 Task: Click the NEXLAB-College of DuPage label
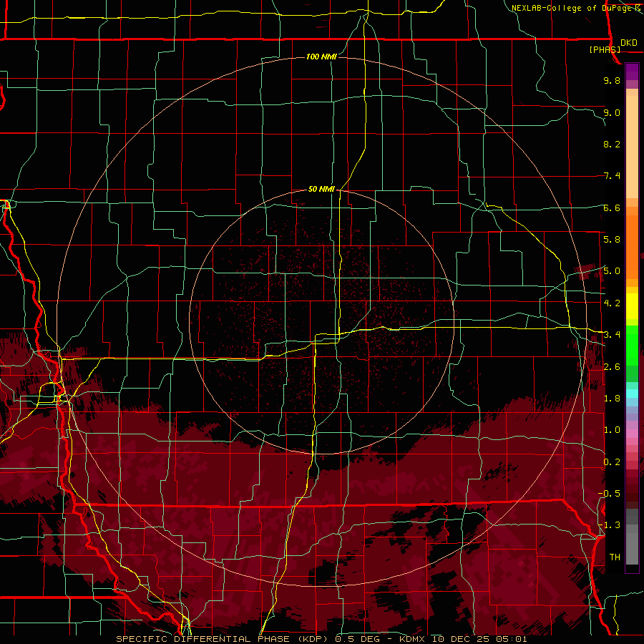point(575,8)
